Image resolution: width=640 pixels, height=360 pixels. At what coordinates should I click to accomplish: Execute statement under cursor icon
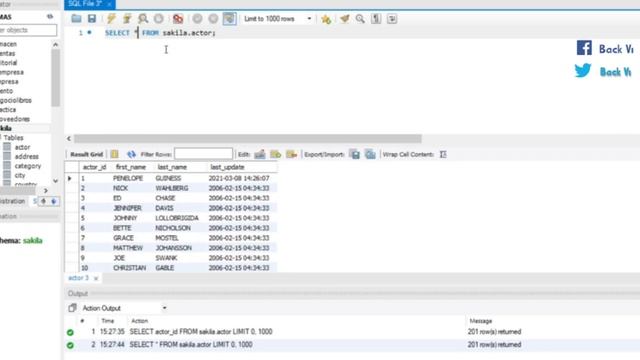click(x=127, y=18)
